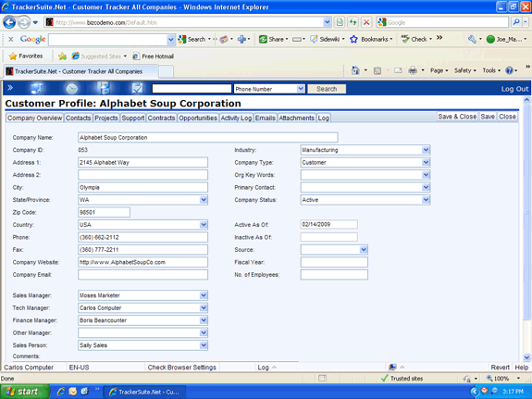Click the browser Forward arrow button
532x399 pixels.
coord(23,22)
